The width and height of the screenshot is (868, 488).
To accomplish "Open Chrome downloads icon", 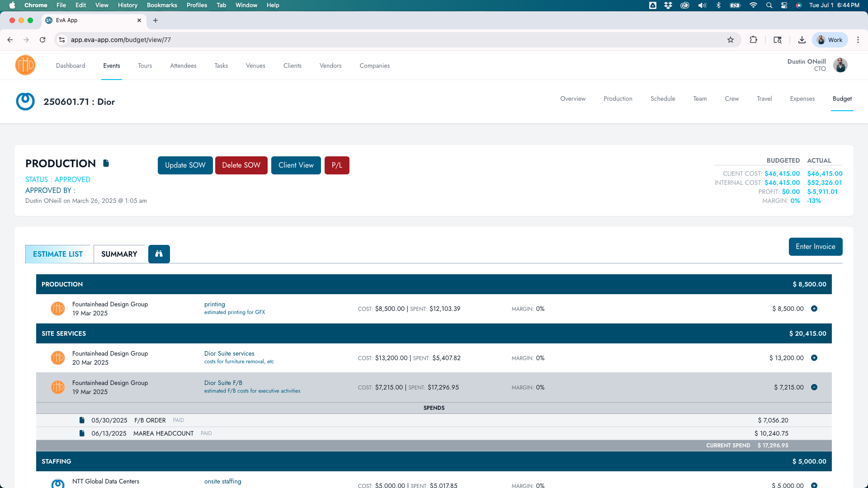I will [802, 40].
